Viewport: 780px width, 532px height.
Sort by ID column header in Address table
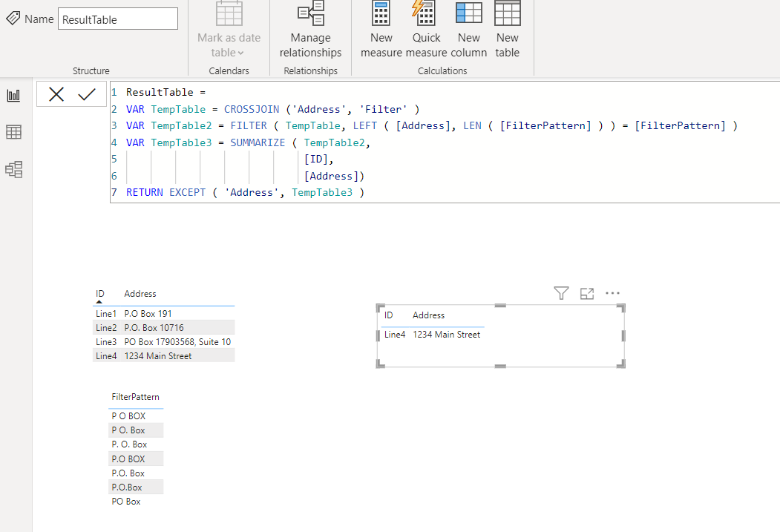pos(100,294)
